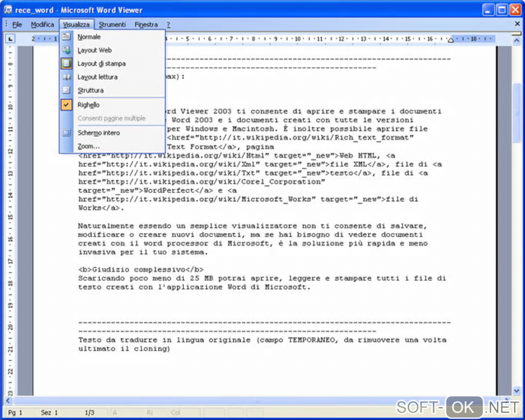Image resolution: width=525 pixels, height=420 pixels.
Task: Open the Finestra menu
Action: pyautogui.click(x=146, y=25)
